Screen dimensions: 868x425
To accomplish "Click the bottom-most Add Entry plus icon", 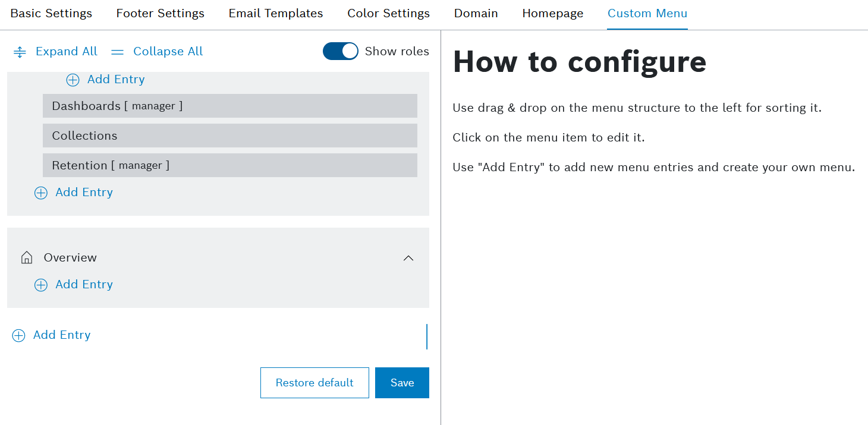I will click(x=19, y=336).
